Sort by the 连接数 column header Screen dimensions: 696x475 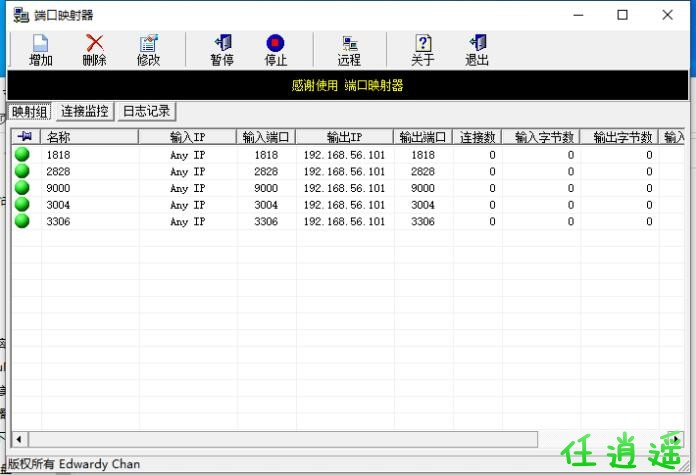(x=477, y=137)
